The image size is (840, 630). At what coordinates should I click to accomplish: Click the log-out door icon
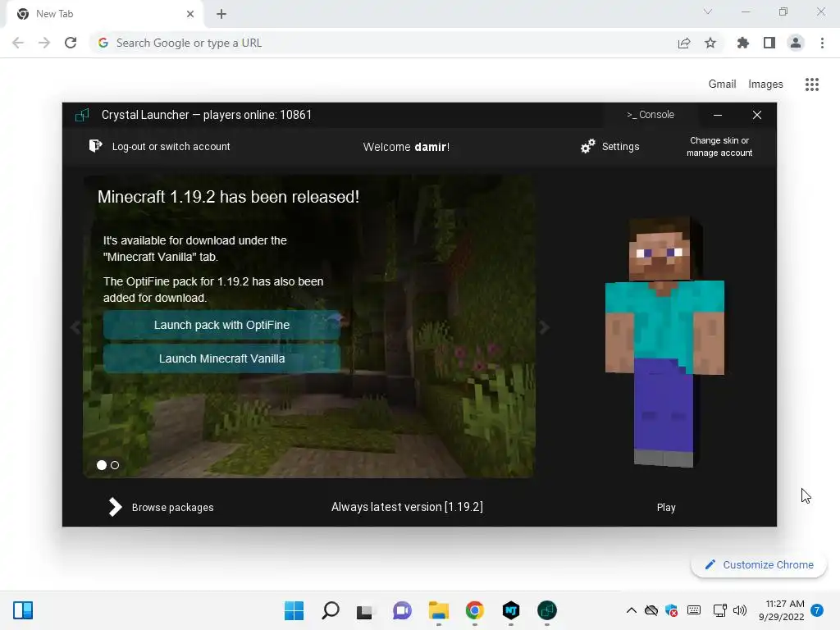coord(95,146)
